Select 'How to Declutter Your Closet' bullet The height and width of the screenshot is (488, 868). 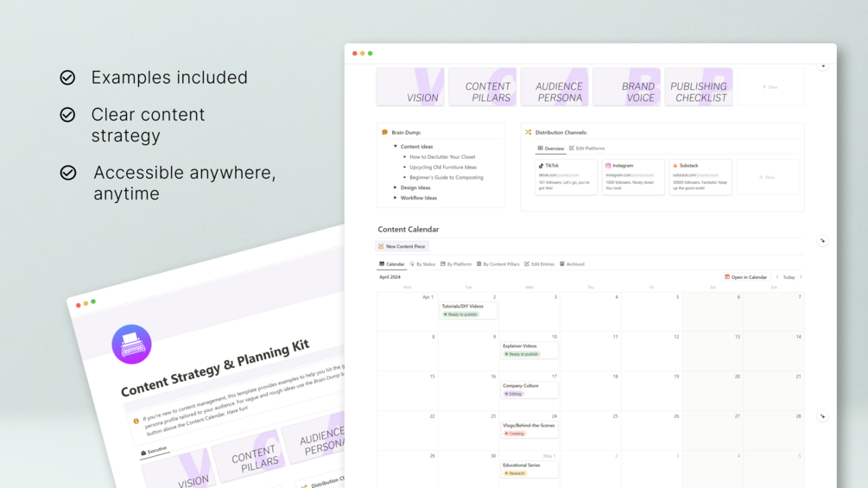click(x=442, y=157)
